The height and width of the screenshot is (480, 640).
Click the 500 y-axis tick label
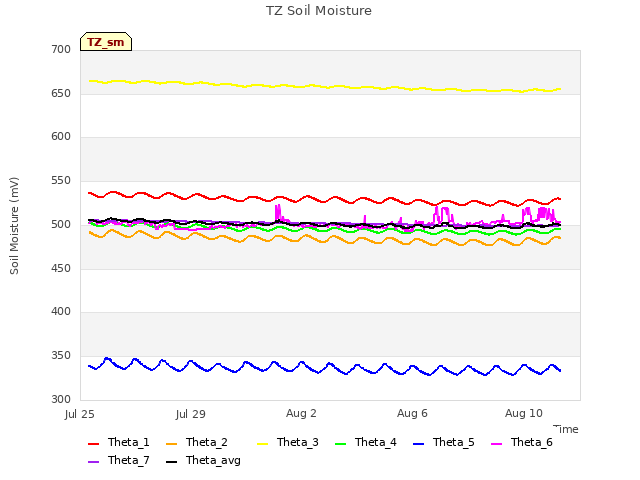click(x=61, y=224)
